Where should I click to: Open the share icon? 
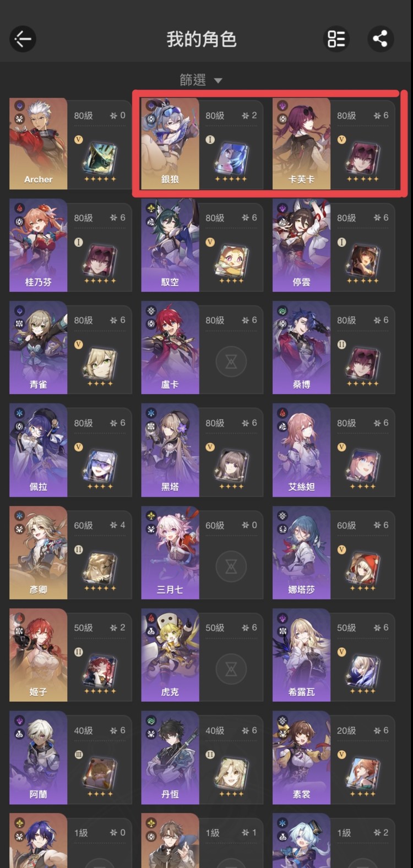point(381,39)
